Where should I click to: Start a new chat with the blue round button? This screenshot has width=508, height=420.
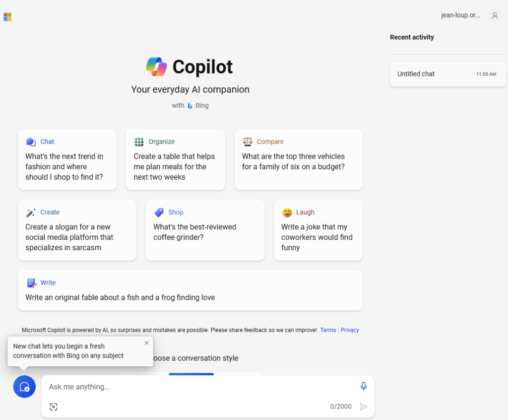[24, 387]
